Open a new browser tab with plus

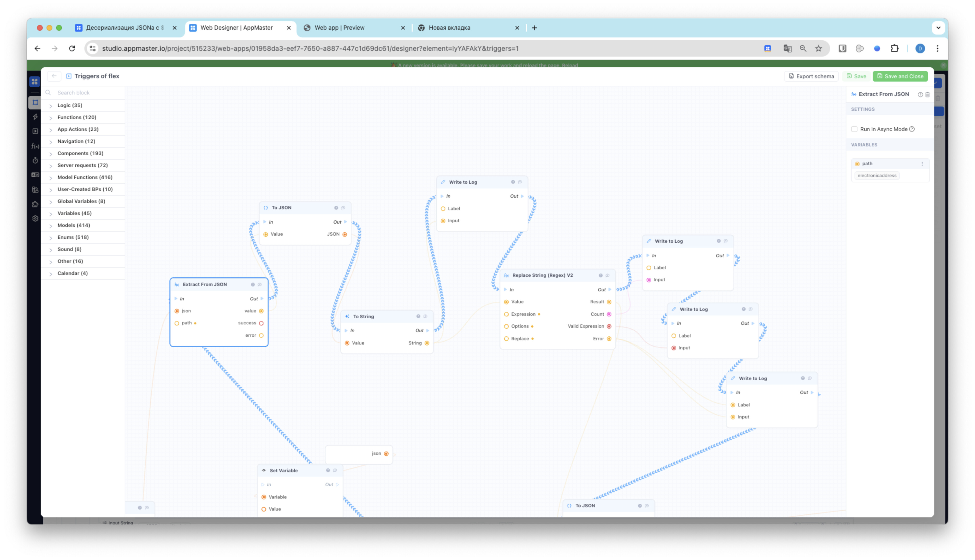coord(535,28)
